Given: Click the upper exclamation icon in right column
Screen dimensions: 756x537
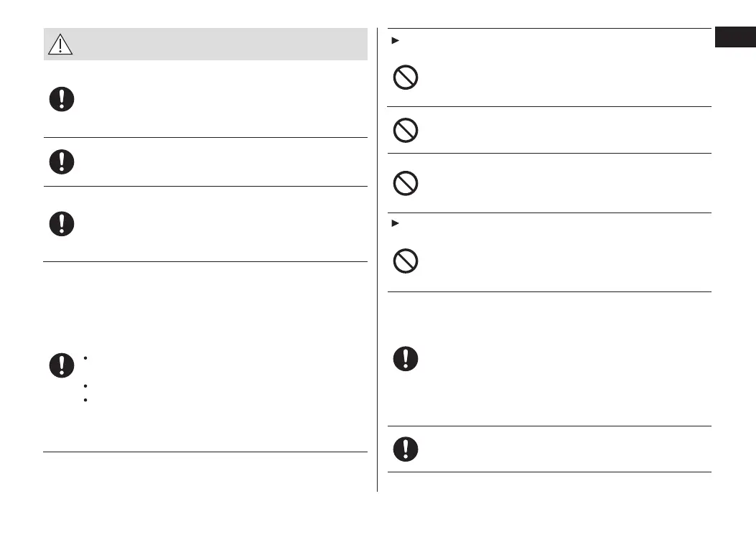Looking at the screenshot, I should (x=406, y=358).
